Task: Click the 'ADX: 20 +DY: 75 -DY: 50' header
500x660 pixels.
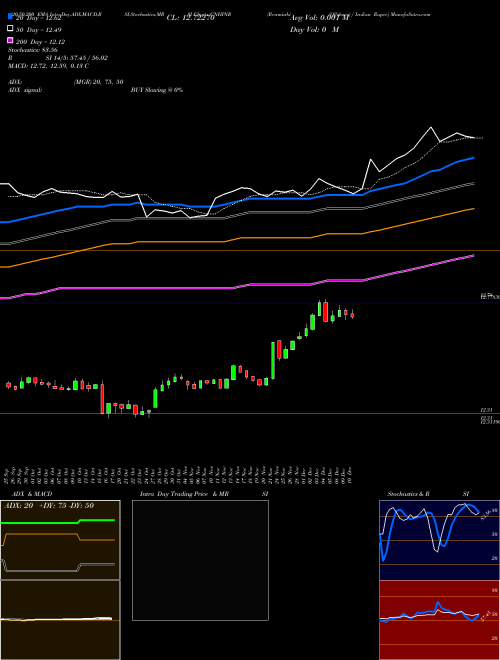Action: click(x=49, y=506)
